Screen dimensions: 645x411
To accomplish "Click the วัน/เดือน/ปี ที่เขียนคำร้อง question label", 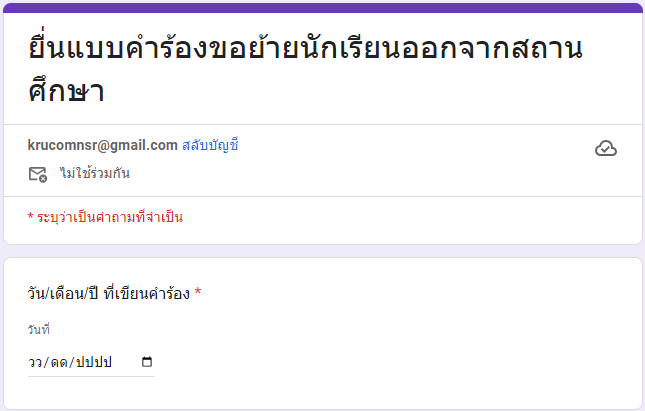I will coord(109,293).
